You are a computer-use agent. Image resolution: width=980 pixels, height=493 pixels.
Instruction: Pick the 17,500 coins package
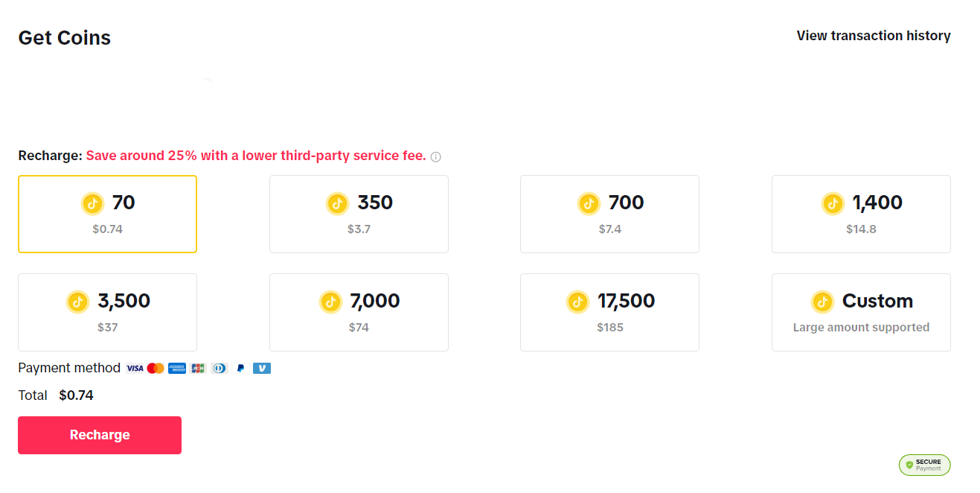(x=609, y=312)
